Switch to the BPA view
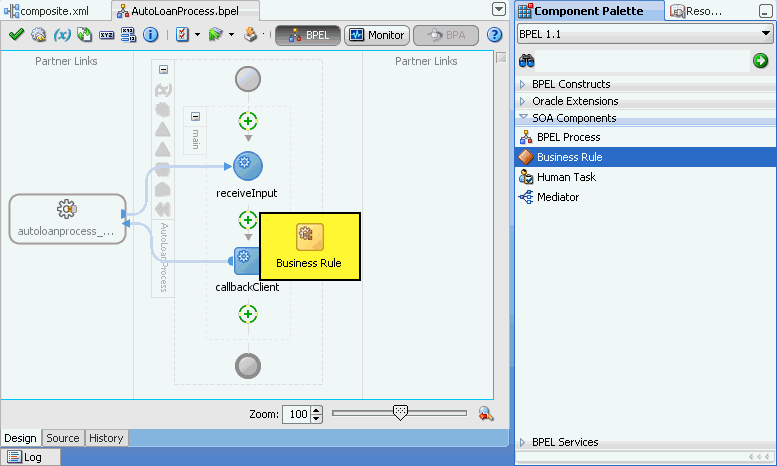777x466 pixels. 445,35
